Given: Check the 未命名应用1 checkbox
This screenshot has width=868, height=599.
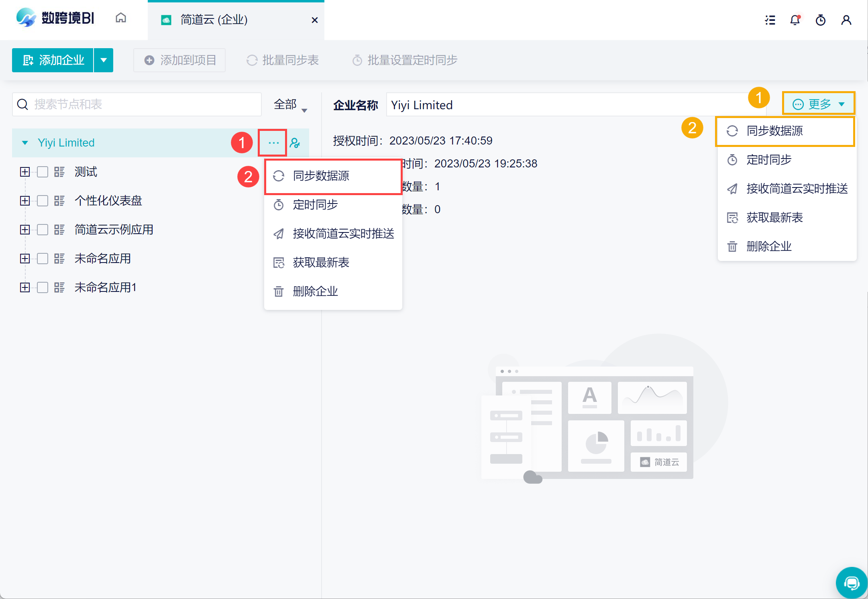Looking at the screenshot, I should 43,287.
